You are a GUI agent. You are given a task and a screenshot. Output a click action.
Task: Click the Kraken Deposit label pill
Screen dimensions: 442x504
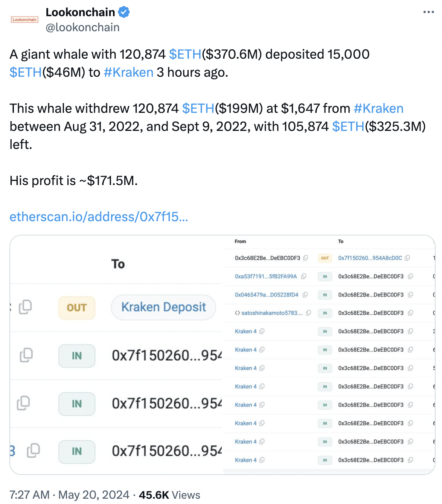163,307
